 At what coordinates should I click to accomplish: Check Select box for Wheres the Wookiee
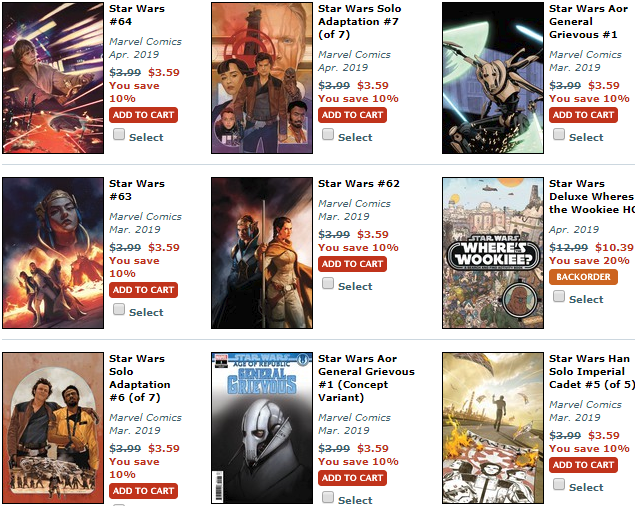[x=559, y=296]
